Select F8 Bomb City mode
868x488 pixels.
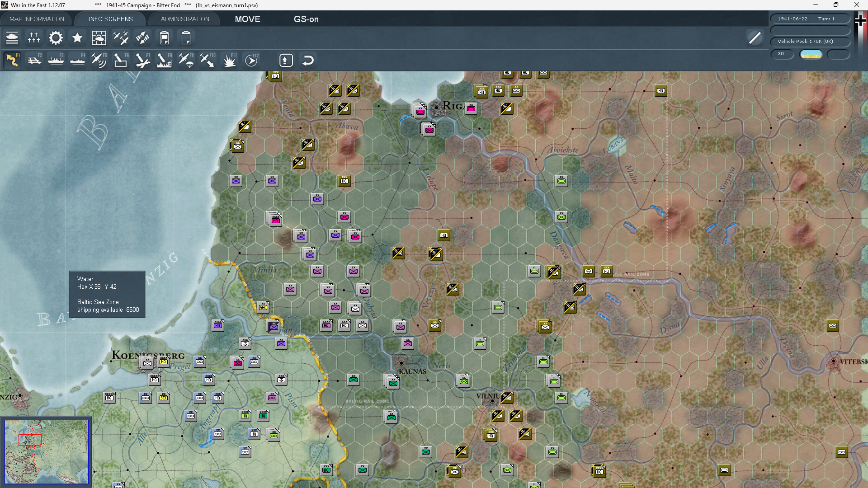pos(164,60)
